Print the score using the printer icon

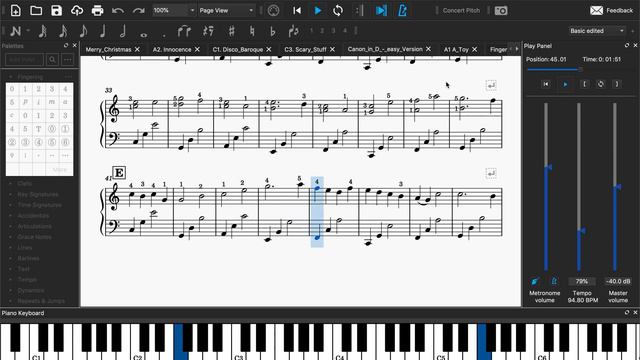pyautogui.click(x=97, y=10)
